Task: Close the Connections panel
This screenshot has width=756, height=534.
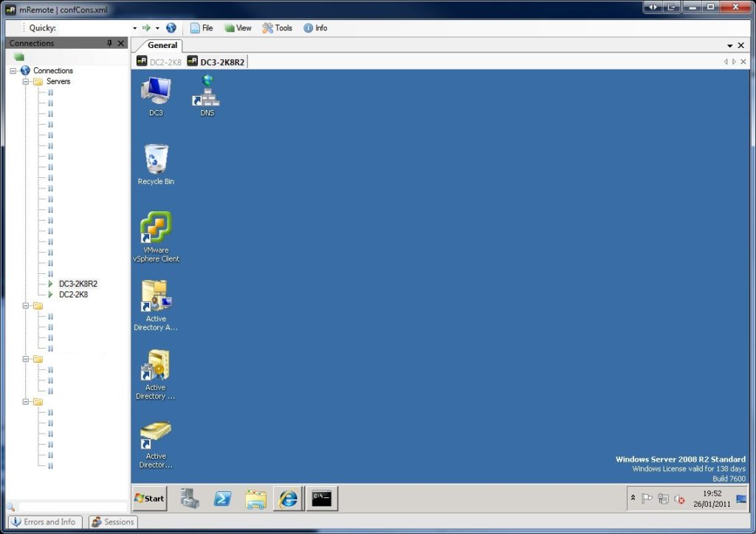Action: (121, 43)
